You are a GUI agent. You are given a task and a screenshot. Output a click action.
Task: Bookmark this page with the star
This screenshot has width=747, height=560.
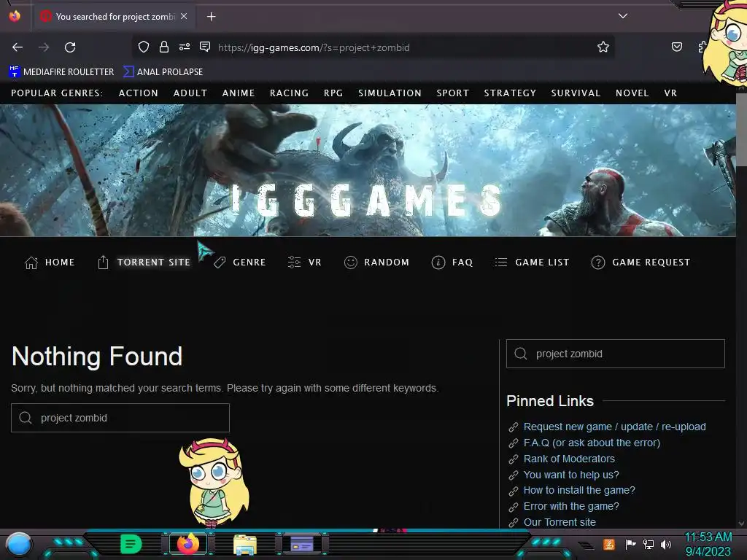pos(603,47)
